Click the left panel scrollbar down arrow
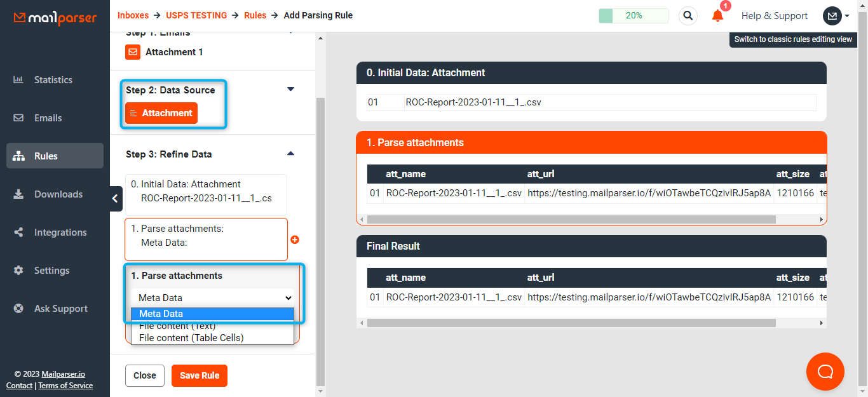868x397 pixels. tap(320, 391)
